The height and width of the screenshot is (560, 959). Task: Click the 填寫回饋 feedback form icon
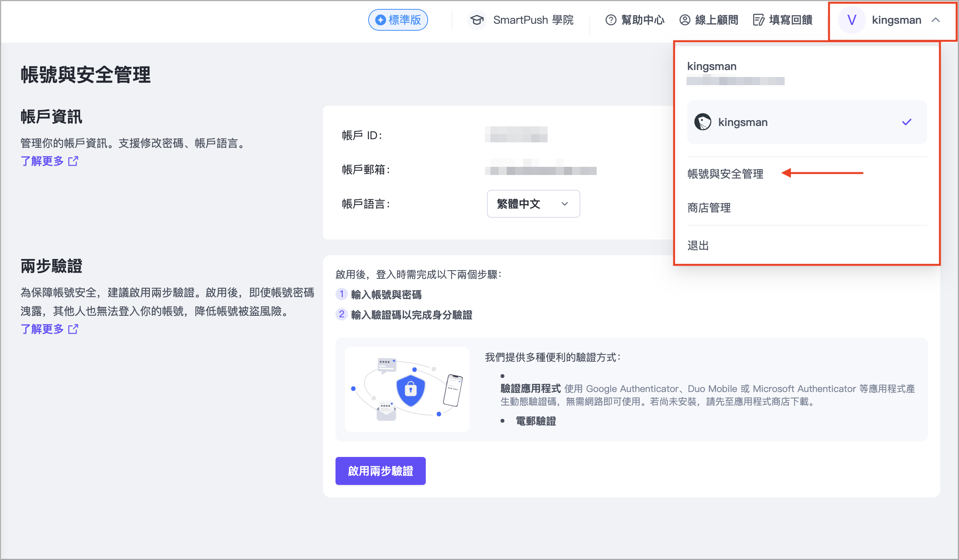[759, 20]
